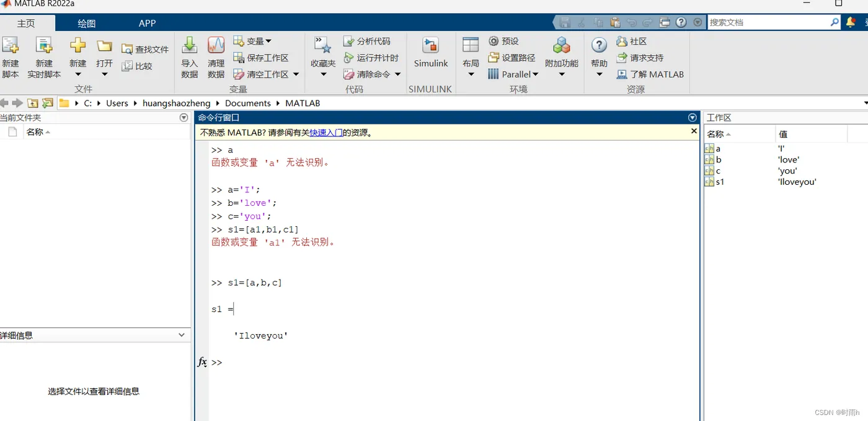
Task: Click the yellow plus 新建 icon
Action: coord(77,45)
